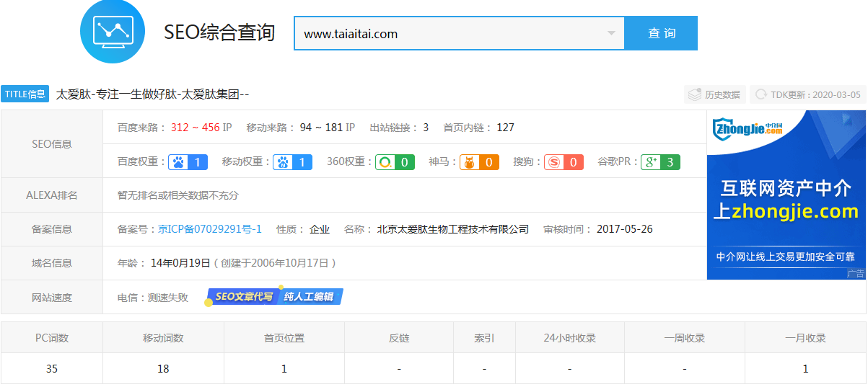Open the domain input dropdown arrow
868x387 pixels.
pyautogui.click(x=611, y=33)
